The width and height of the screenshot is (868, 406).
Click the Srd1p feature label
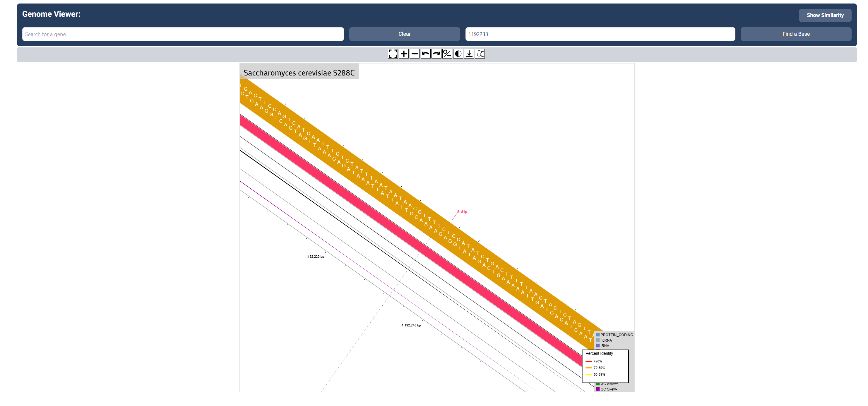(462, 212)
